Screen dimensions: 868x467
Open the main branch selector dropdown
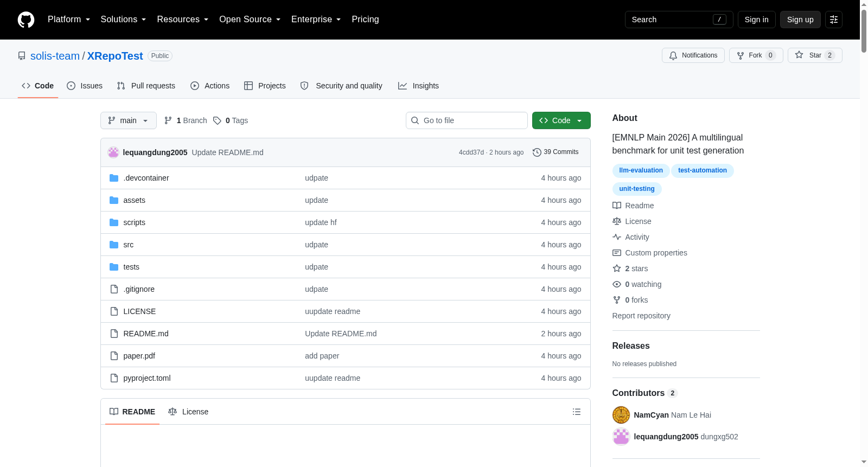click(x=129, y=120)
